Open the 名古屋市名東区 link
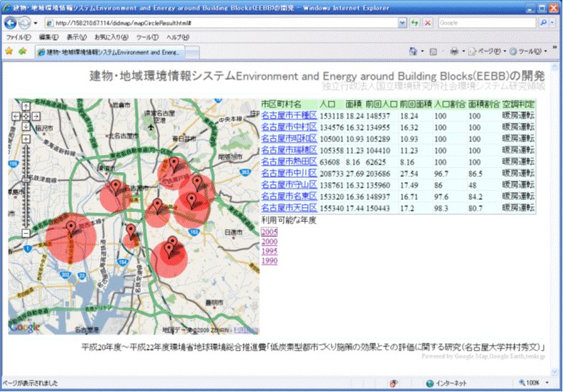Image resolution: width=563 pixels, height=392 pixels. [x=289, y=196]
